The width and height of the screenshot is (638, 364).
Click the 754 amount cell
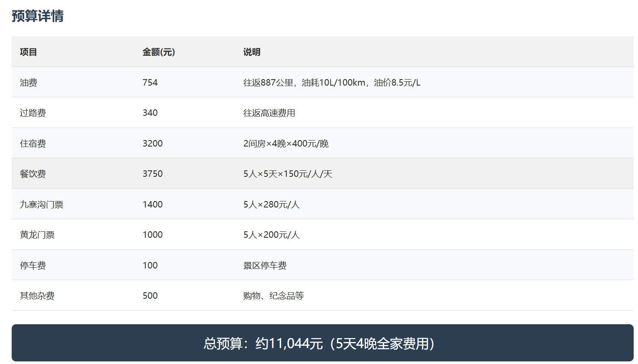(x=150, y=83)
